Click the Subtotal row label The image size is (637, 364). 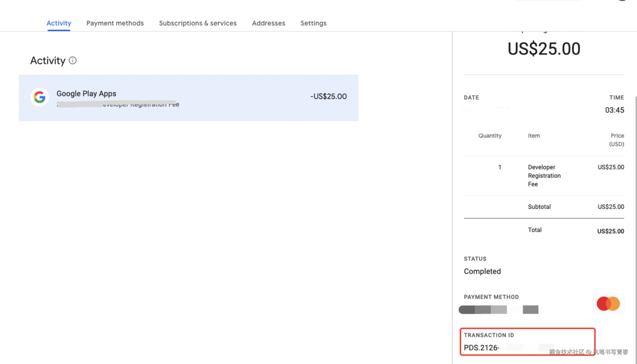539,207
